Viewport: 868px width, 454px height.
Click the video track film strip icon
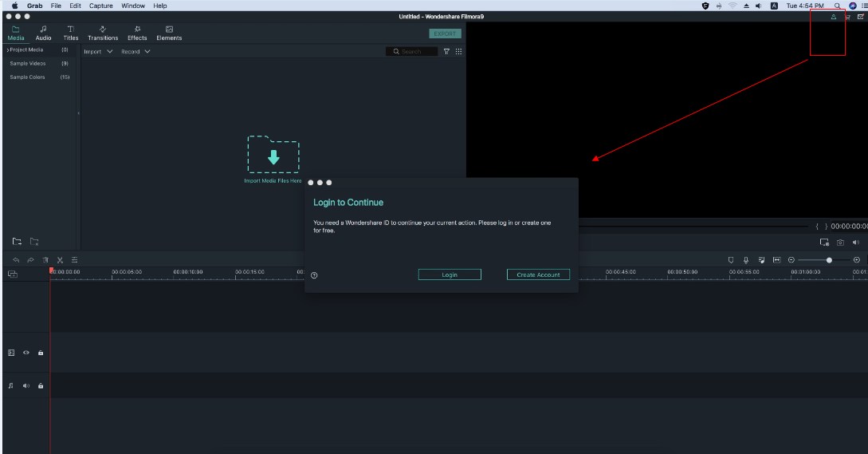pyautogui.click(x=11, y=353)
